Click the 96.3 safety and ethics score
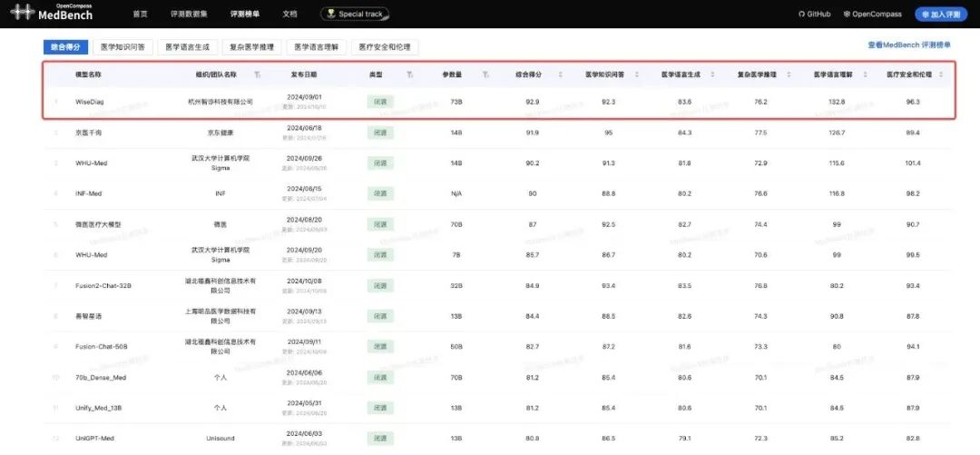Image resolution: width=980 pixels, height=455 pixels. tap(913, 102)
